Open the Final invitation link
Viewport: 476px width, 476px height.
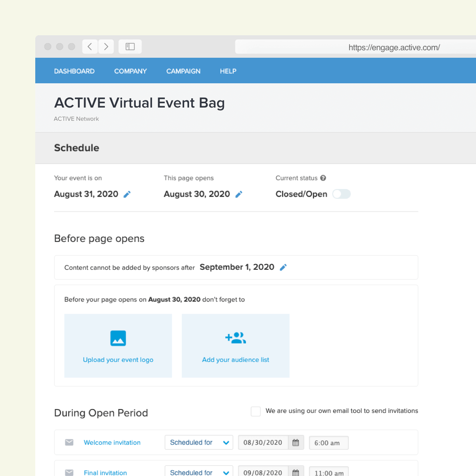coord(105,472)
